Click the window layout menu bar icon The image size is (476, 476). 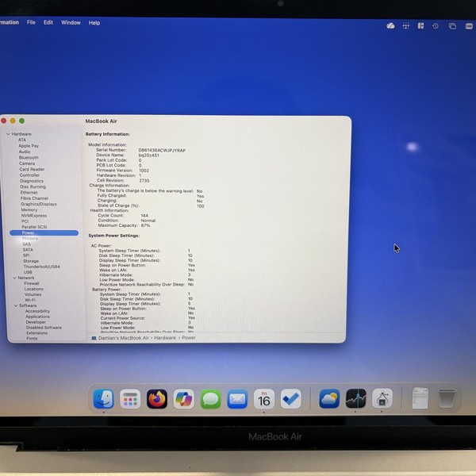(420, 26)
